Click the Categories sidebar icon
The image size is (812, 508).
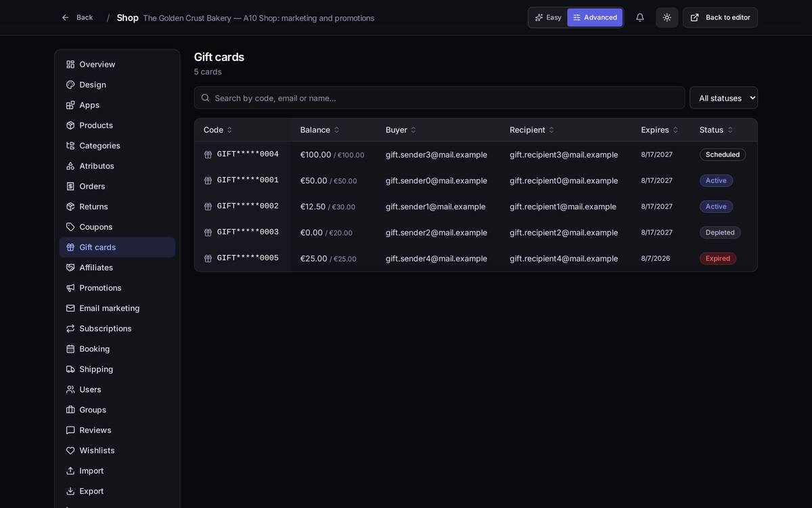pyautogui.click(x=70, y=146)
